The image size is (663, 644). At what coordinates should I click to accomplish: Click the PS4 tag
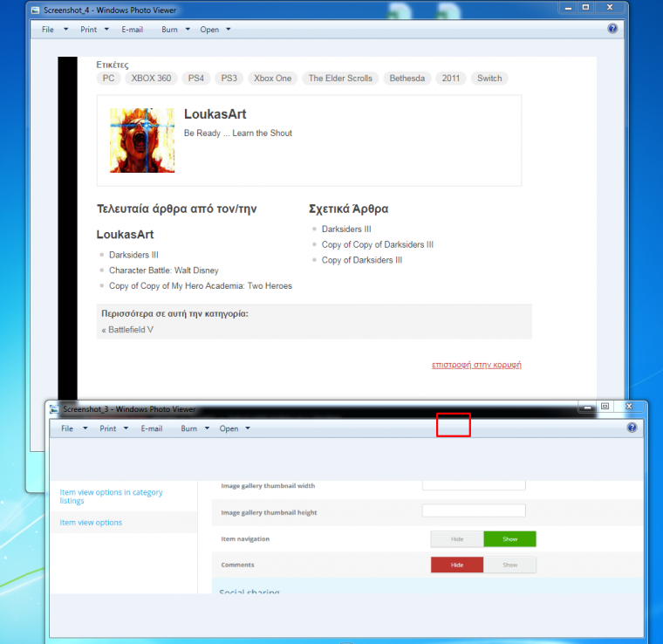tap(196, 79)
